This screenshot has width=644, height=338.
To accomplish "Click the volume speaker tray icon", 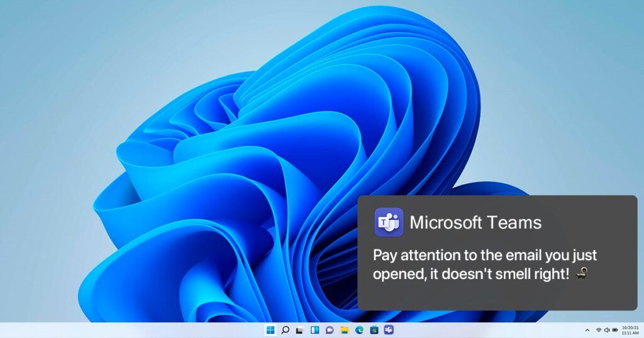I will [x=607, y=330].
